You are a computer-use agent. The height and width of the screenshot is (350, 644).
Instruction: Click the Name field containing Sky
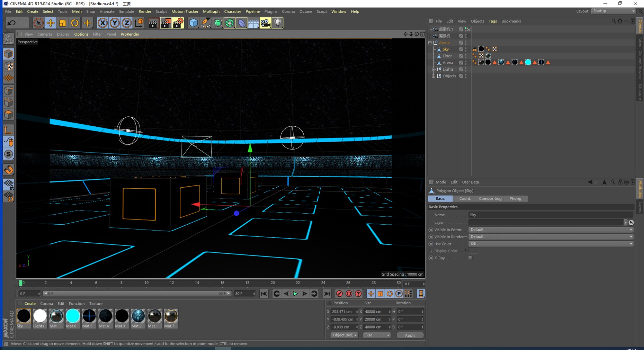point(551,215)
